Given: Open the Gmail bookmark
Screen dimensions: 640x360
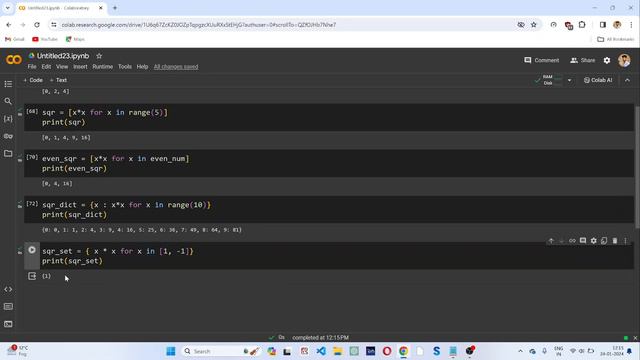Looking at the screenshot, I should pyautogui.click(x=15, y=39).
